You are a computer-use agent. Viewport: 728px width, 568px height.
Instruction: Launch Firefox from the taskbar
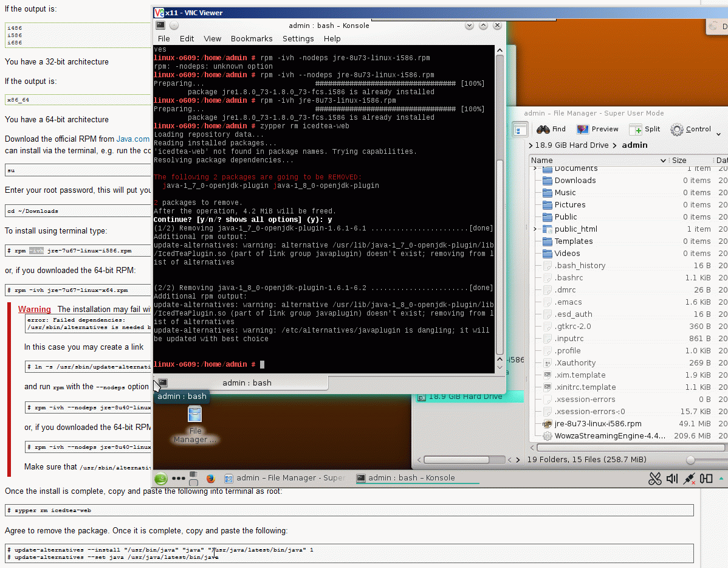(x=210, y=478)
